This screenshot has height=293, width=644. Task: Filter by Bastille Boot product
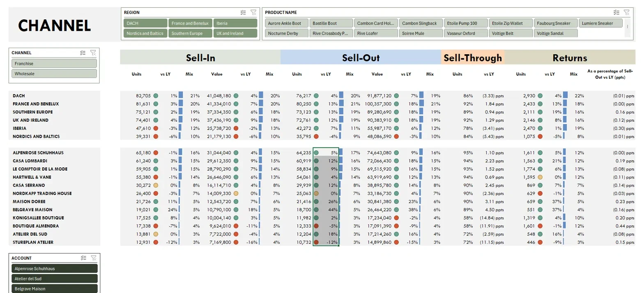click(331, 23)
